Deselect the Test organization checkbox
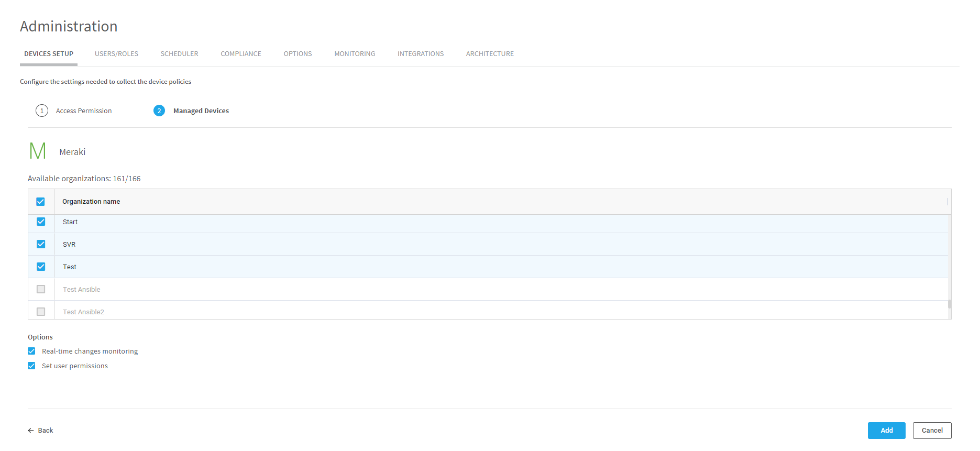Screen dimensions: 980x451 [41, 267]
